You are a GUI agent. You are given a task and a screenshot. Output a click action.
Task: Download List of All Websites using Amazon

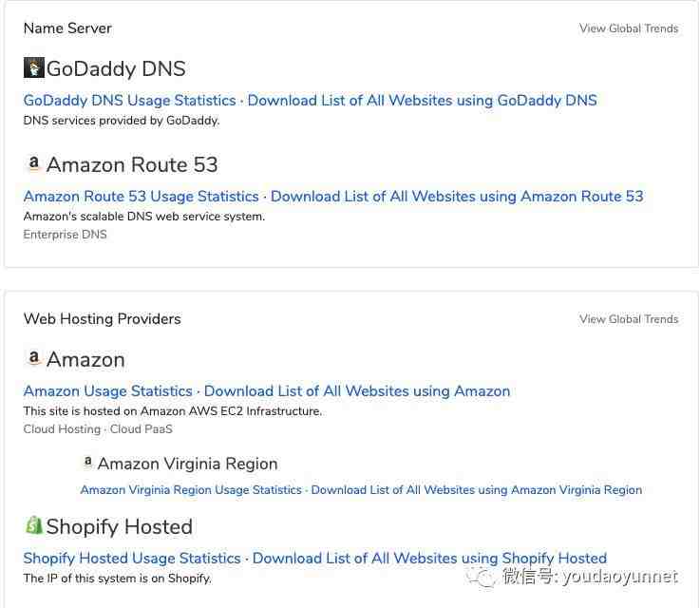point(357,391)
